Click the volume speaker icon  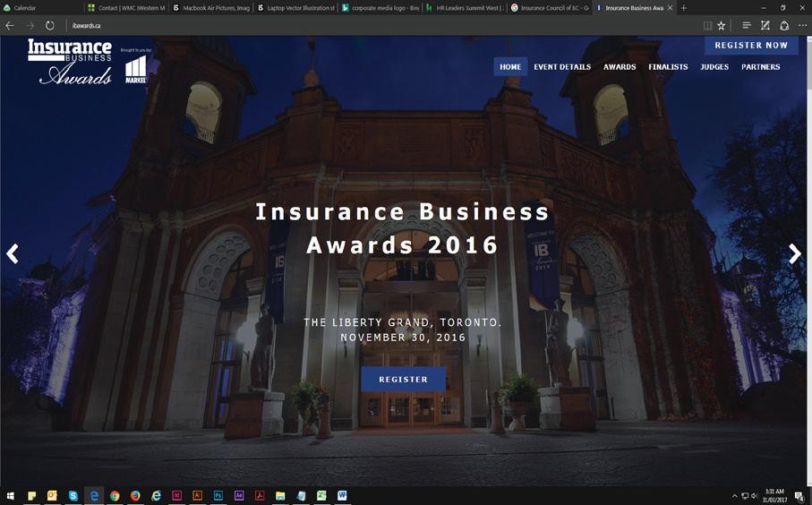tap(755, 496)
